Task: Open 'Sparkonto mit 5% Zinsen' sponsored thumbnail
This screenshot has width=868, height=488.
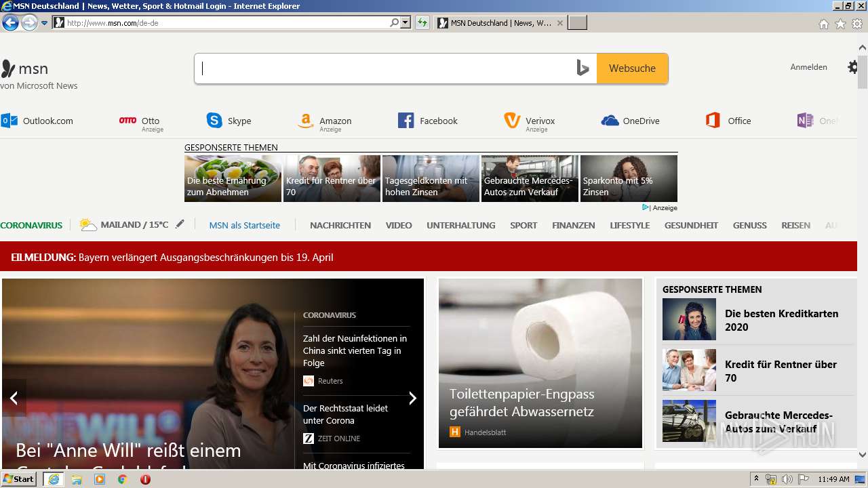Action: [629, 178]
